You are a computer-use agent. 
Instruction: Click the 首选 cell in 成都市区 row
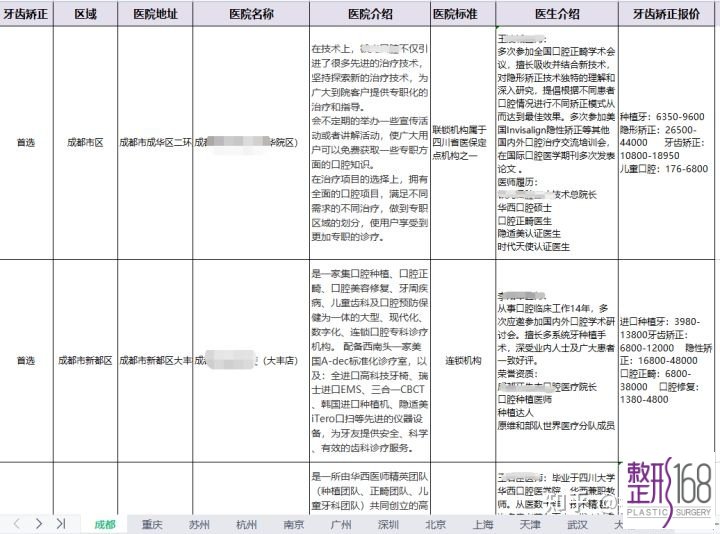tap(26, 143)
